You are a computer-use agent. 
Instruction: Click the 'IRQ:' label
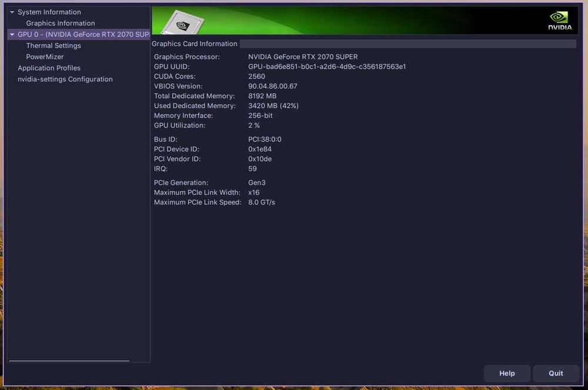(x=161, y=169)
